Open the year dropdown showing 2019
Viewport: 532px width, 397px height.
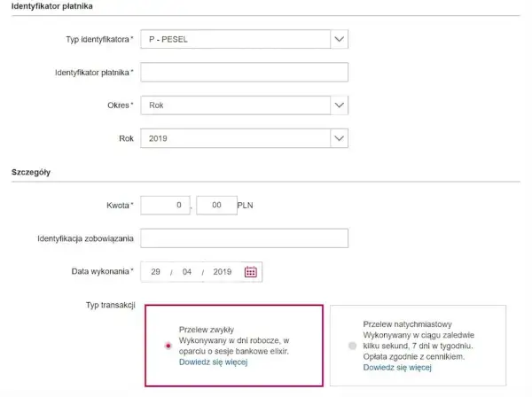(245, 138)
